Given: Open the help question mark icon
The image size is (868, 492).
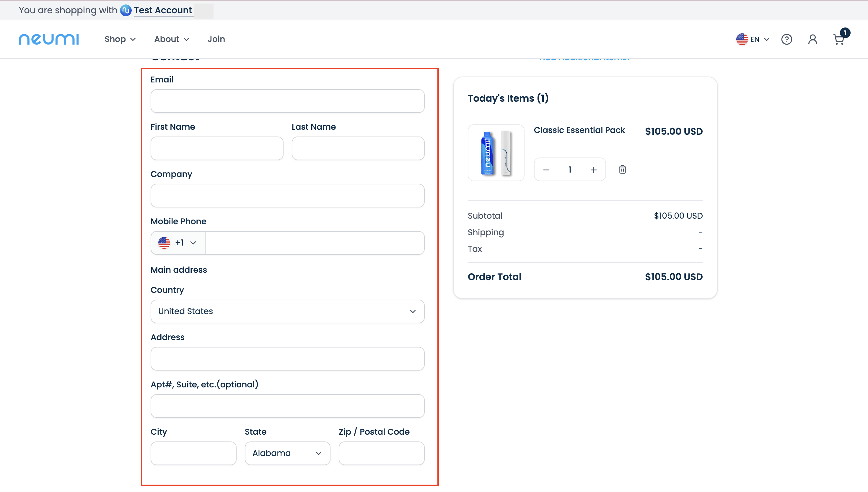Looking at the screenshot, I should (x=786, y=40).
